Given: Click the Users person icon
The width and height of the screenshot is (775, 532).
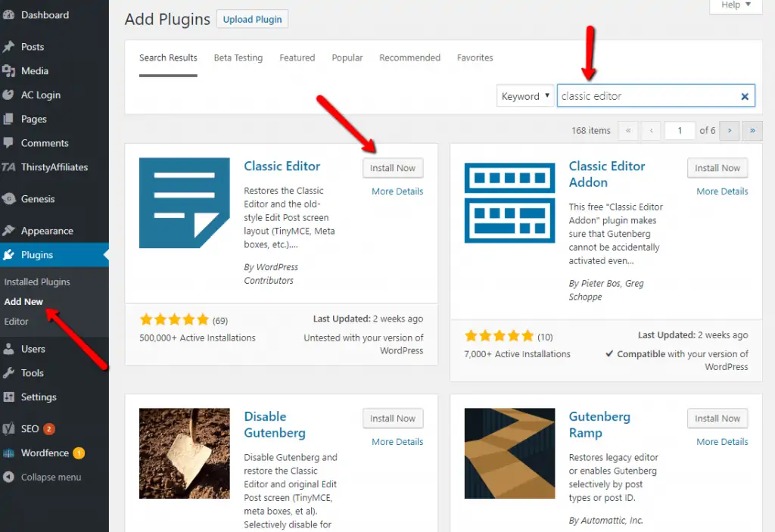Looking at the screenshot, I should click(x=8, y=349).
